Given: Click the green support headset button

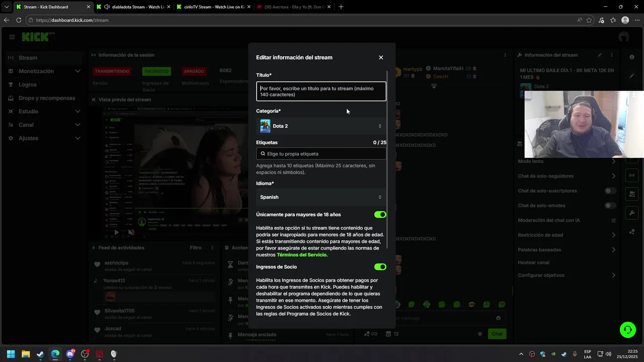Looking at the screenshot, I should [x=627, y=330].
